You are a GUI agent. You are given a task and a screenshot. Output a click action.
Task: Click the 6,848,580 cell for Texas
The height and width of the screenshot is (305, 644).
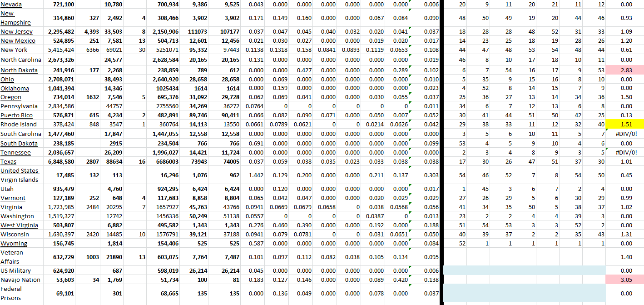(61, 162)
